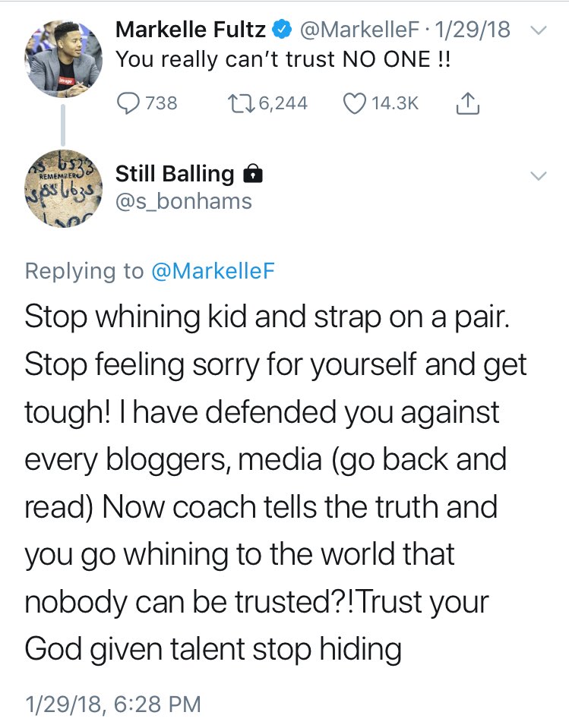Viewport: 569px width, 728px height.
Task: Tap the Still Balling display name
Action: (x=175, y=174)
